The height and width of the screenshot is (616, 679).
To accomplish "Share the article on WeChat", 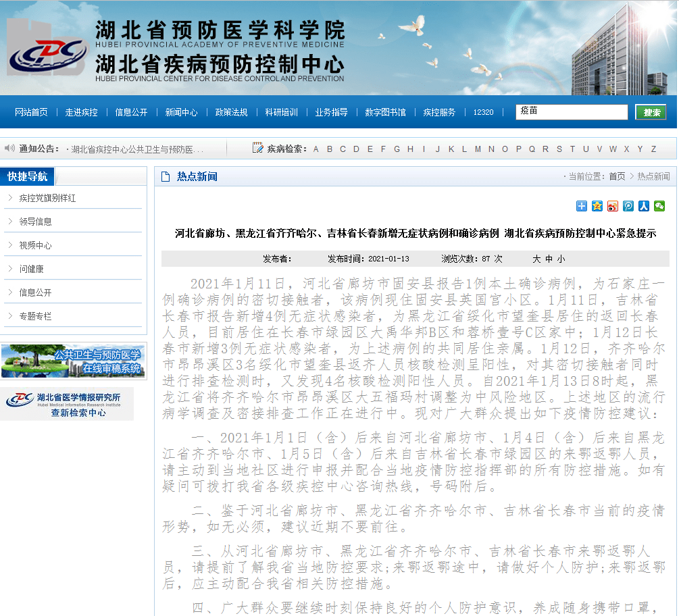I will [x=659, y=207].
